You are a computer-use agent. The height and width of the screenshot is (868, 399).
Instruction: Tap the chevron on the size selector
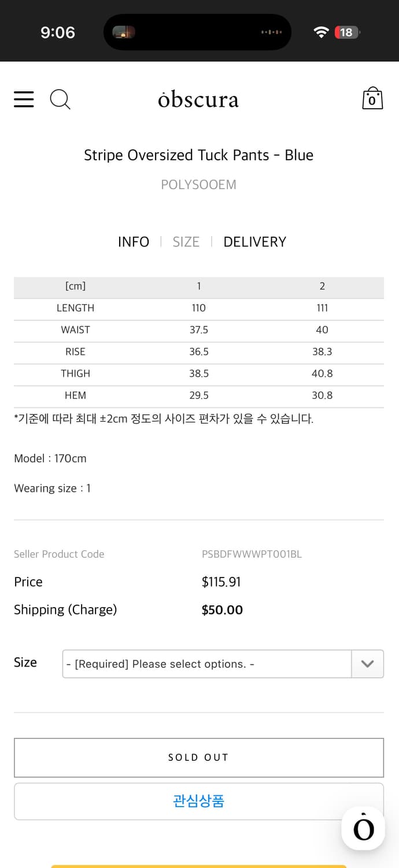coord(368,664)
